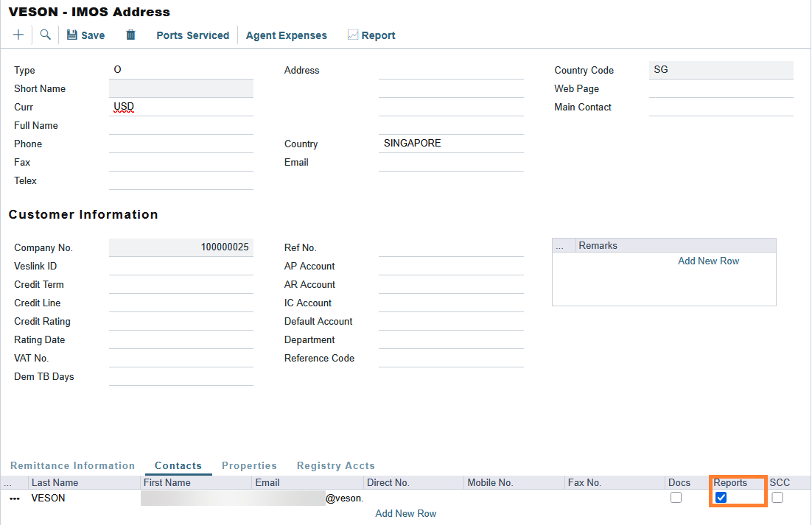Click the Mobile No. column header

[514, 482]
